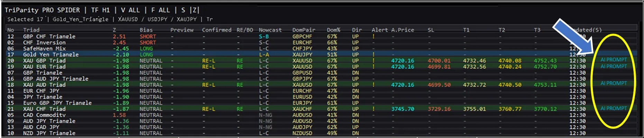Open AI PROMPT for XAU CHF Triad
Image resolution: width=644 pixels, height=138 pixels.
point(614,108)
